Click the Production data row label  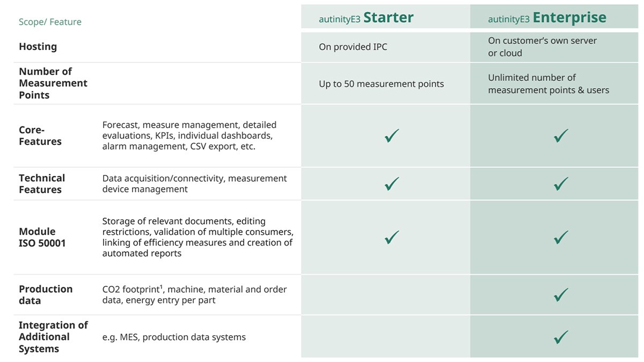coord(45,294)
